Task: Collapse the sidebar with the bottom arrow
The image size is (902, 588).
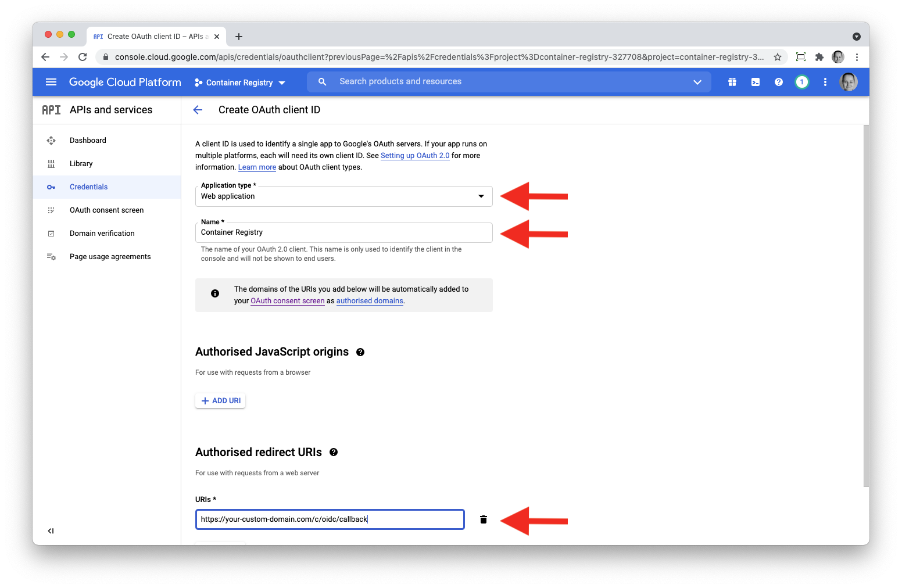Action: point(51,531)
